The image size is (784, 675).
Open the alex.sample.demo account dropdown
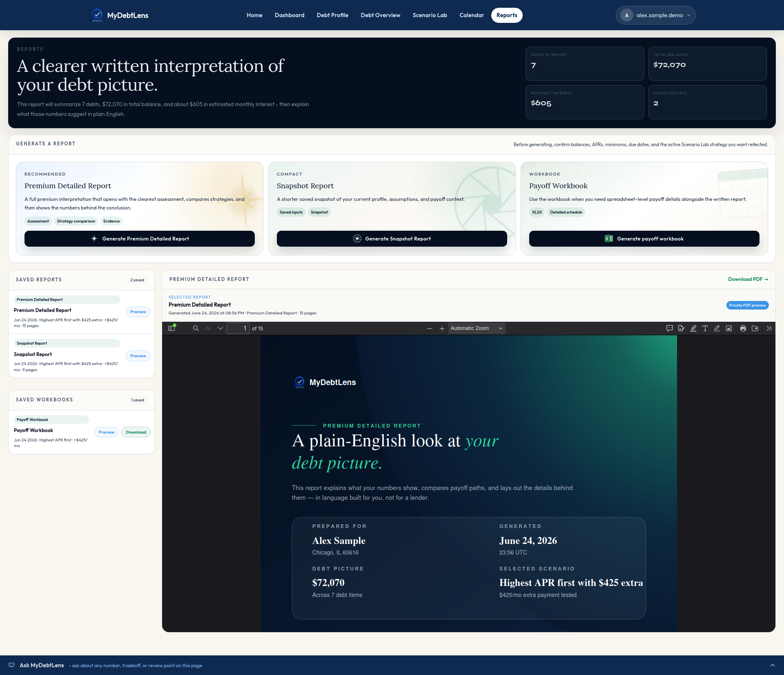(x=655, y=15)
